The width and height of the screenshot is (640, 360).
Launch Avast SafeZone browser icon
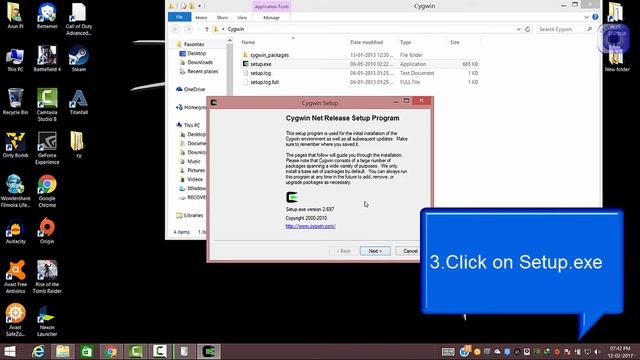pos(15,320)
